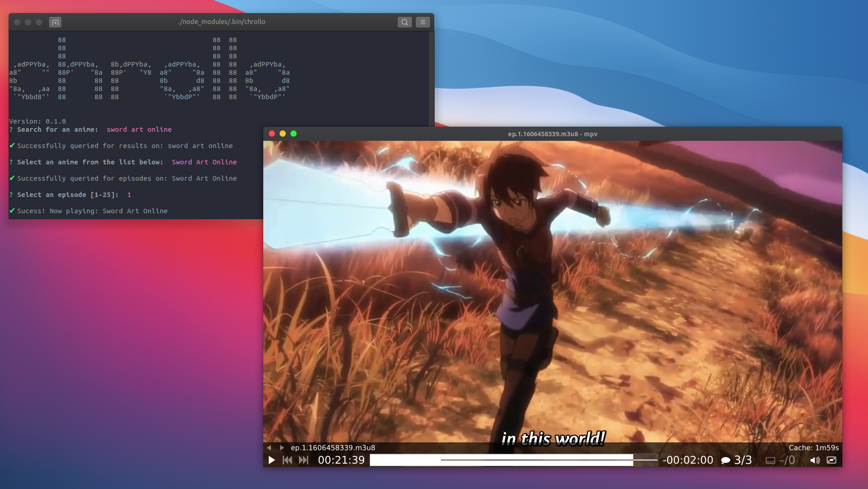Click the mpv window title bar text
Screen dimensions: 868x489
(x=552, y=134)
